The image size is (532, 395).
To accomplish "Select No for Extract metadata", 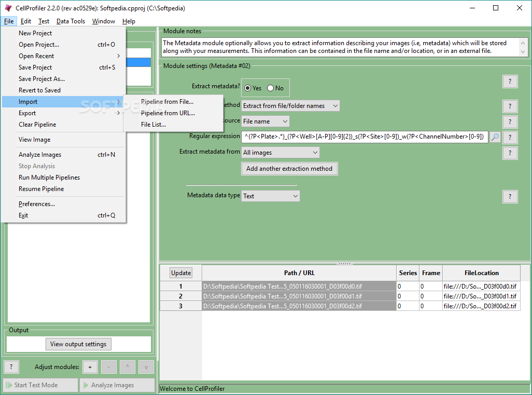I will click(275, 88).
